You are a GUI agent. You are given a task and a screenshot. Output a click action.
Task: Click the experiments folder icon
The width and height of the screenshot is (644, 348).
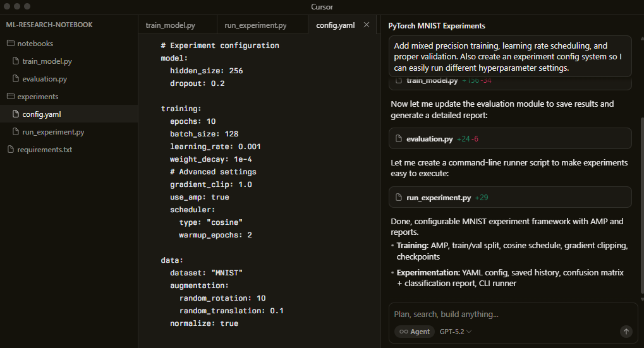11,97
